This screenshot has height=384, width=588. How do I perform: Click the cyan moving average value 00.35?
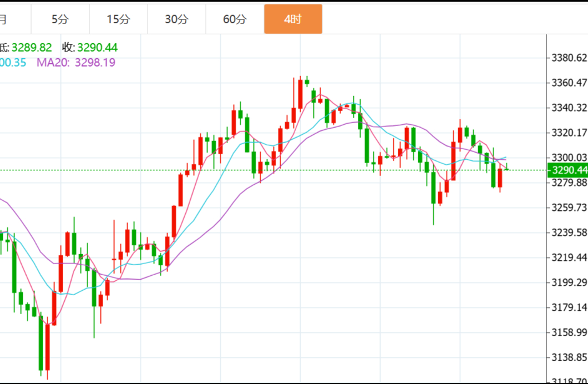[13, 63]
